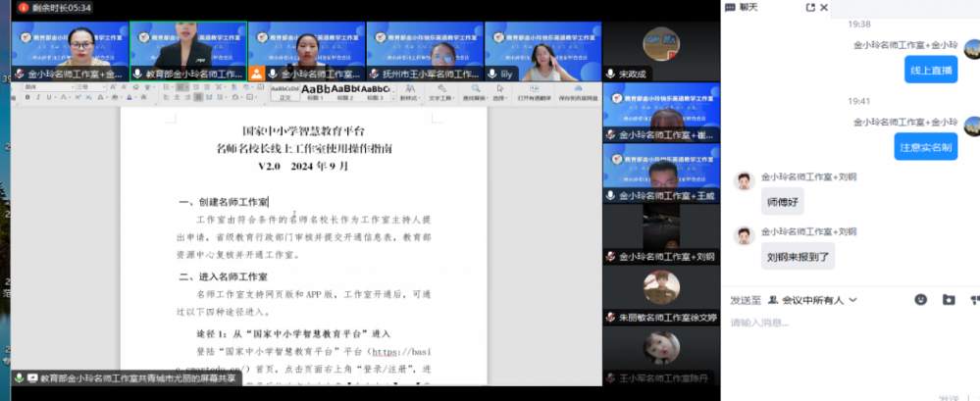Click the document title 国家中小学智慧教育平台
This screenshot has width=980, height=401.
303,131
